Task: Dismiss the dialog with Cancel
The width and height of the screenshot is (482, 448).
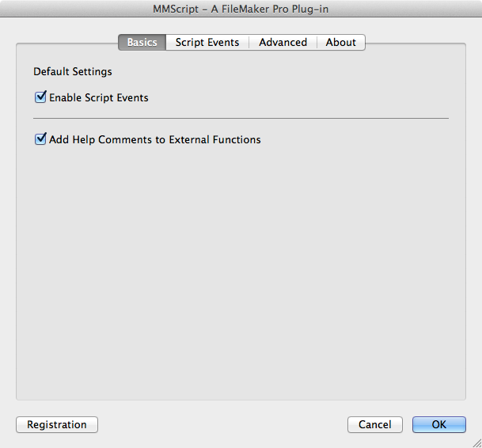Action: tap(375, 424)
